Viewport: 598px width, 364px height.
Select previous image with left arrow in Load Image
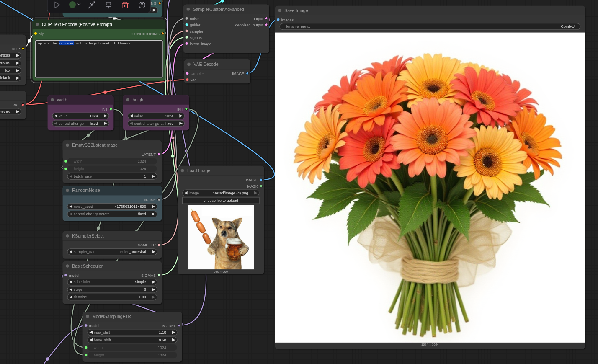(186, 193)
